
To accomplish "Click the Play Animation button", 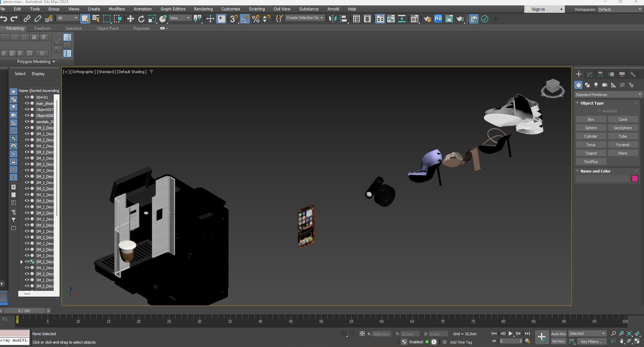I will (x=510, y=333).
